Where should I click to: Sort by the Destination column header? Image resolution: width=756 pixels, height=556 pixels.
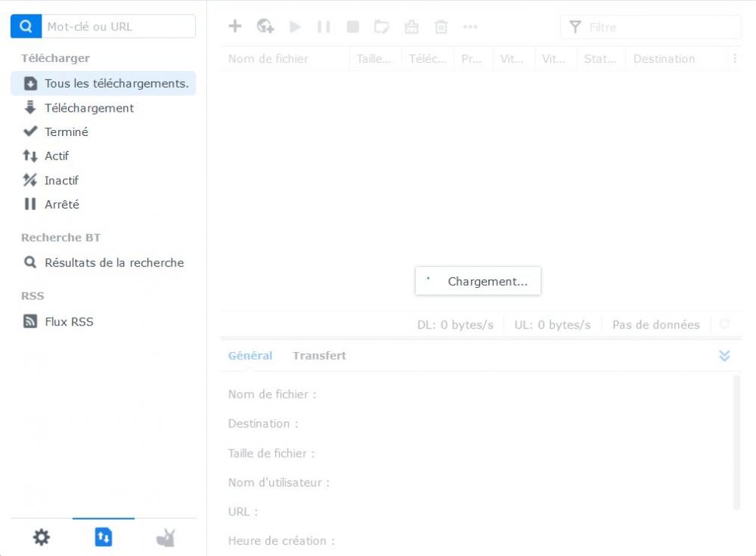[x=676, y=59]
